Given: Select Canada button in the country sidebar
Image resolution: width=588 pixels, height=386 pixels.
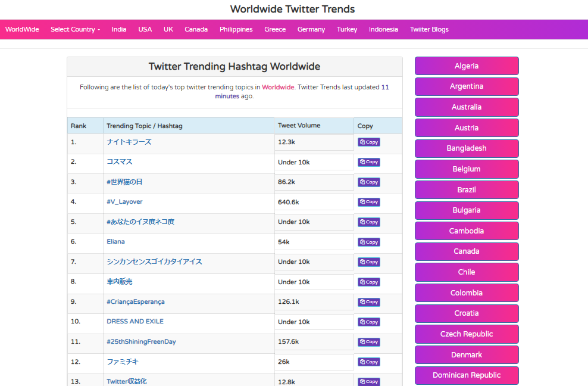Looking at the screenshot, I should [467, 251].
